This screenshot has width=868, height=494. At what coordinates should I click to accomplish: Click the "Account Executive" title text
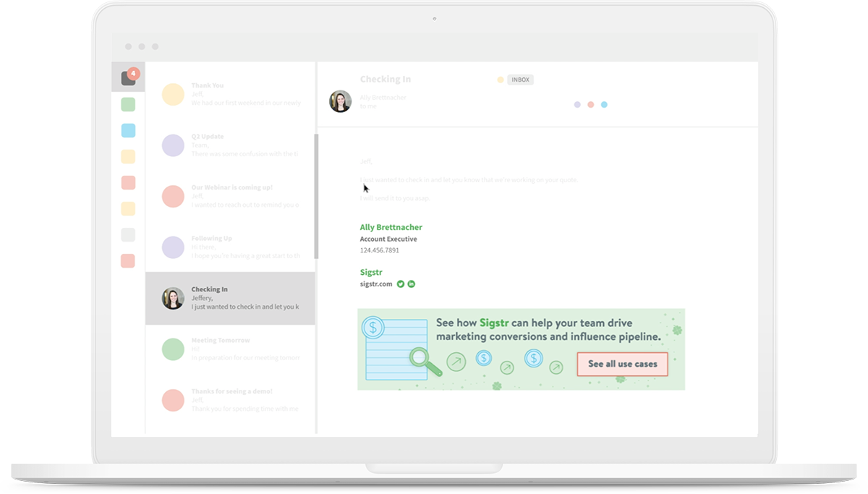click(x=388, y=239)
